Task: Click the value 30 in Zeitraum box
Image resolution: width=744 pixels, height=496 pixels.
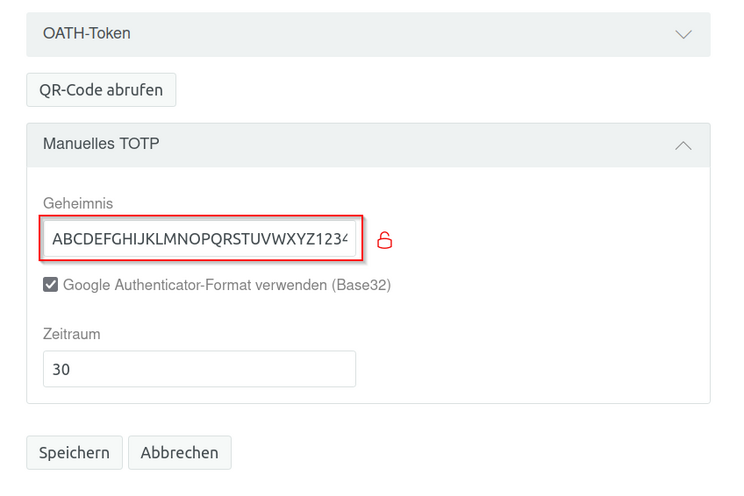Action: pyautogui.click(x=61, y=369)
